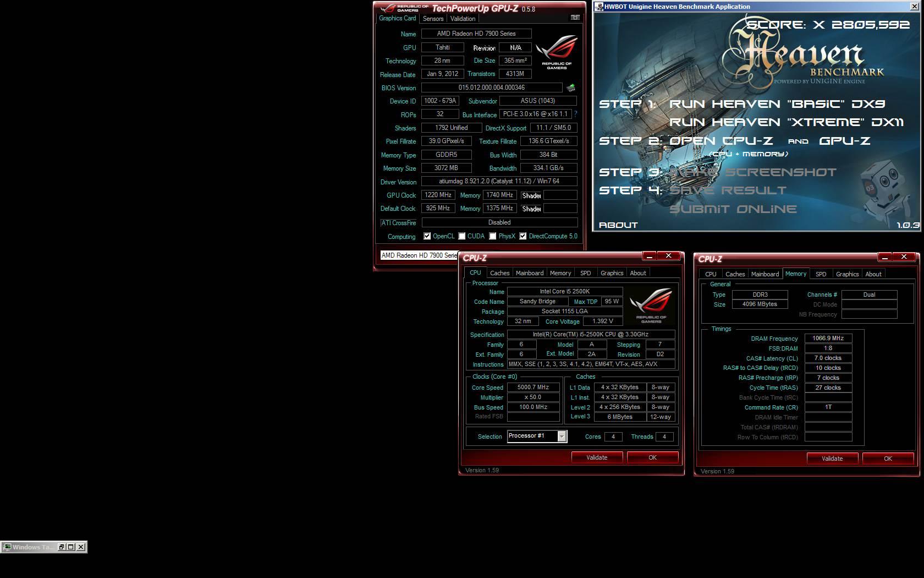Click GPU Clock 1220 MHz value
Image resolution: width=924 pixels, height=578 pixels.
coord(438,195)
